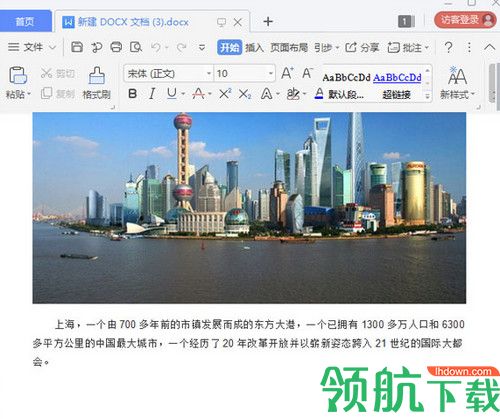The image size is (500, 419).
Task: Decrease font size with A- icon
Action: point(307,73)
